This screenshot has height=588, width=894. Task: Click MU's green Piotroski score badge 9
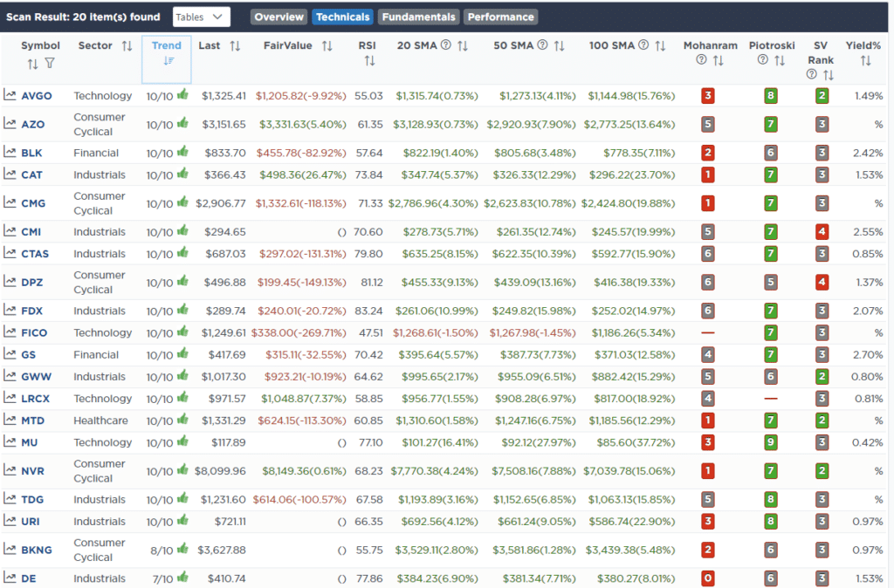pos(770,442)
